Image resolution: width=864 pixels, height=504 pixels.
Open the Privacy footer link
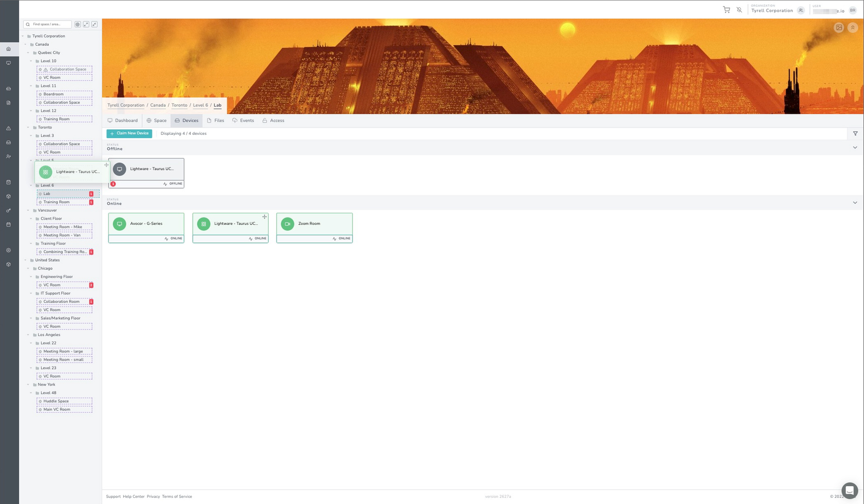pyautogui.click(x=153, y=497)
